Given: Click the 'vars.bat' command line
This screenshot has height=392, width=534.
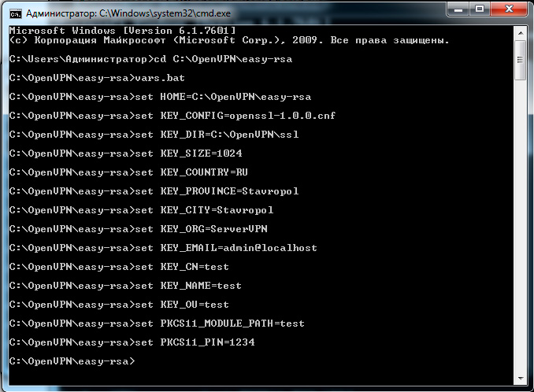Looking at the screenshot, I should point(97,78).
